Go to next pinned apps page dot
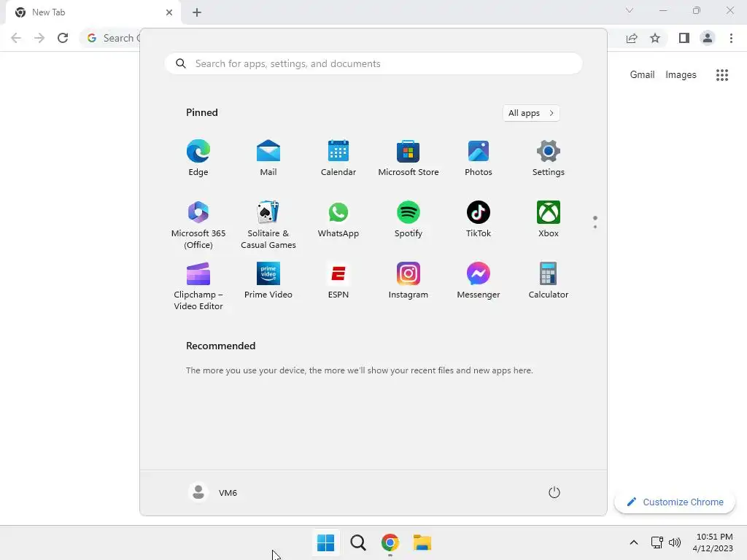Image resolution: width=747 pixels, height=560 pixels. 595,227
